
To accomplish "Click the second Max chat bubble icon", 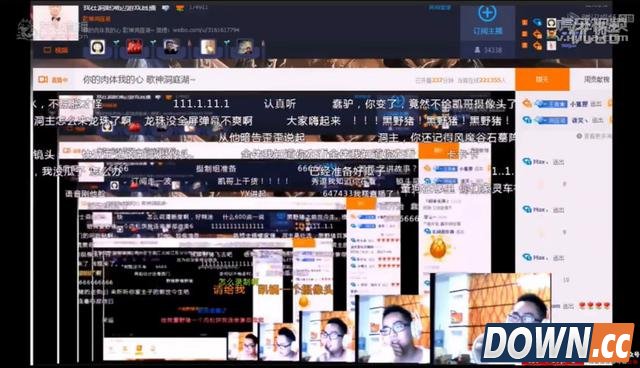I will pos(527,209).
